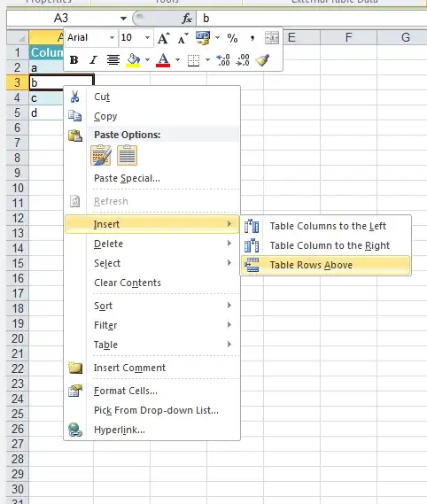Select column G header
The width and height of the screenshot is (427, 504).
tap(402, 37)
